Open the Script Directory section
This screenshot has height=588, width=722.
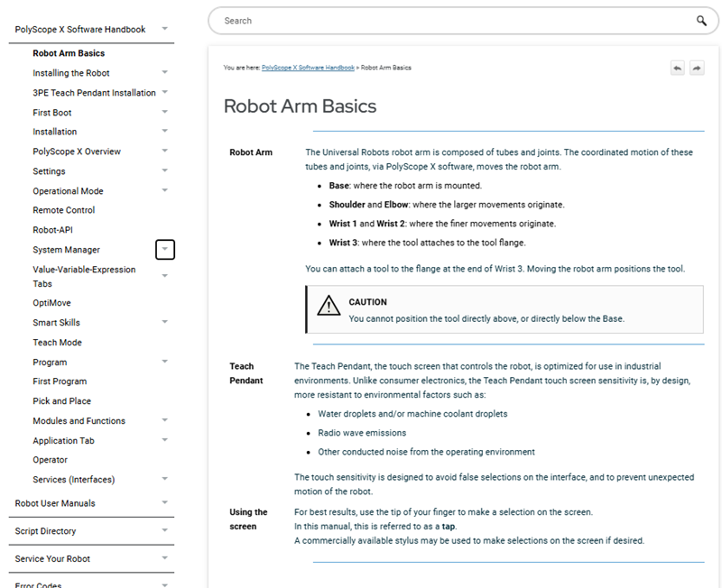tap(45, 531)
